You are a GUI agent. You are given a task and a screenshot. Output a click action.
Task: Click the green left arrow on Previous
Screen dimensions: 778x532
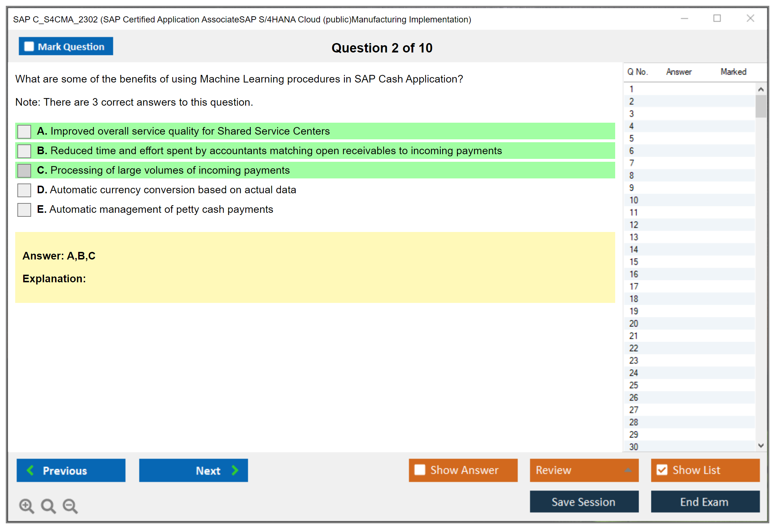coord(31,470)
